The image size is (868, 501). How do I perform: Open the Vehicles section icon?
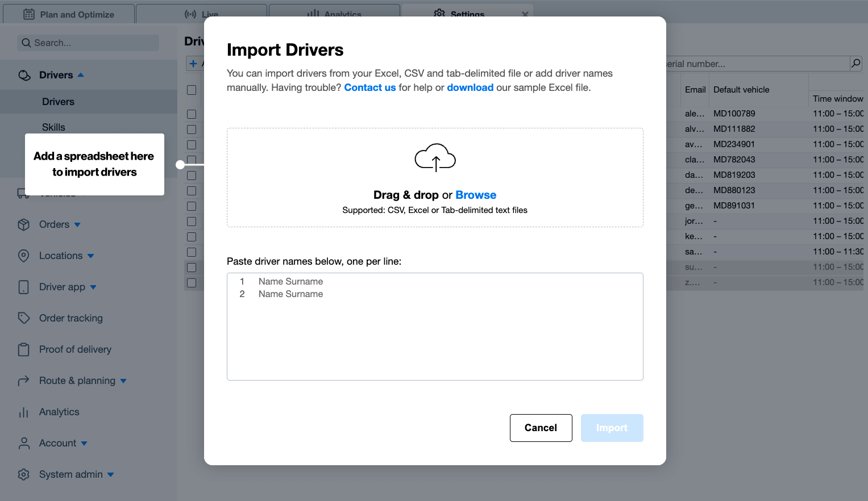tap(23, 193)
